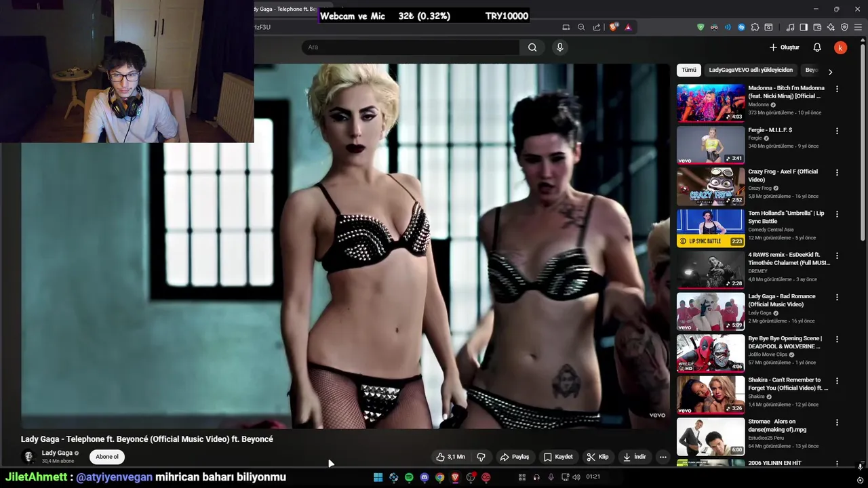Click the taskbar clock showing 01:21
Screen dimensions: 868x488
tap(593, 477)
